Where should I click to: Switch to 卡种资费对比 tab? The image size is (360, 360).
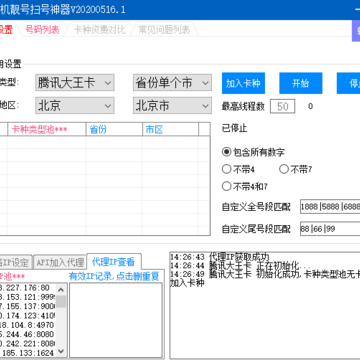pos(99,30)
